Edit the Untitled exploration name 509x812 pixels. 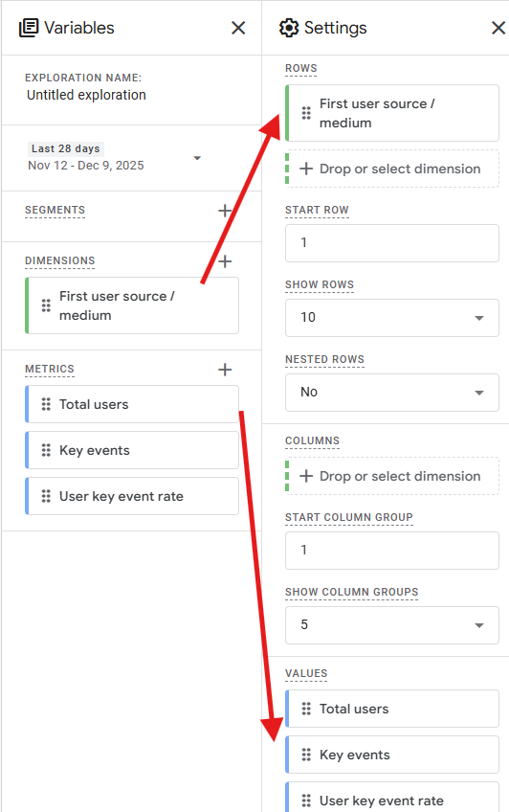click(86, 96)
